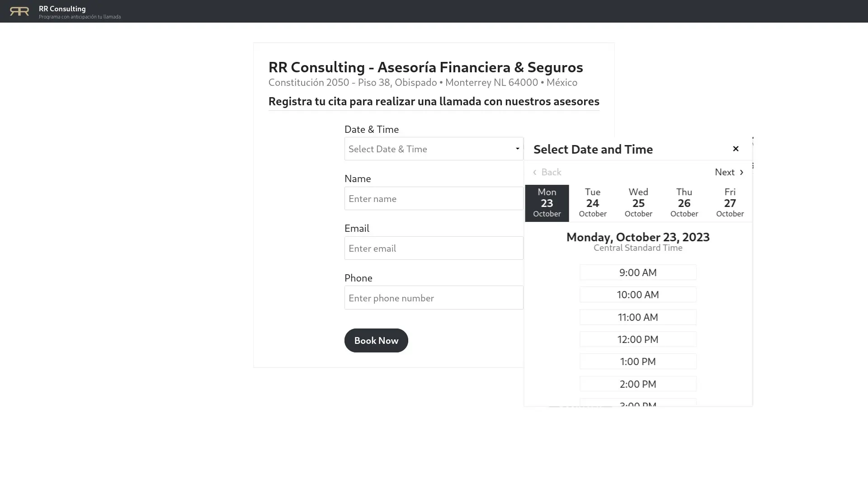868x488 pixels.
Task: Select the 12:00 PM time slot
Action: [x=638, y=339]
